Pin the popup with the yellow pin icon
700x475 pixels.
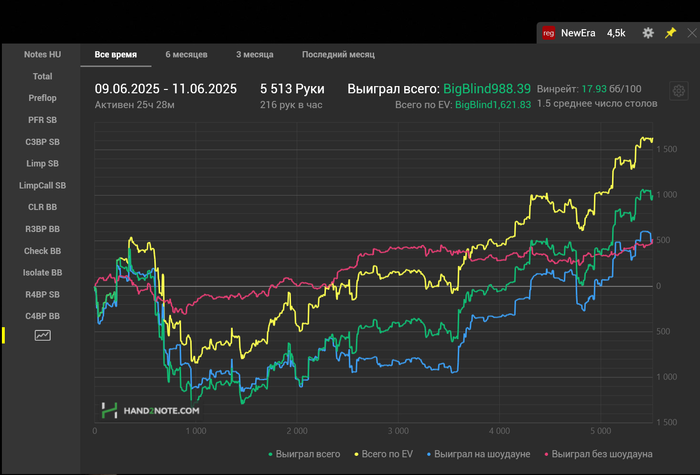pos(670,33)
